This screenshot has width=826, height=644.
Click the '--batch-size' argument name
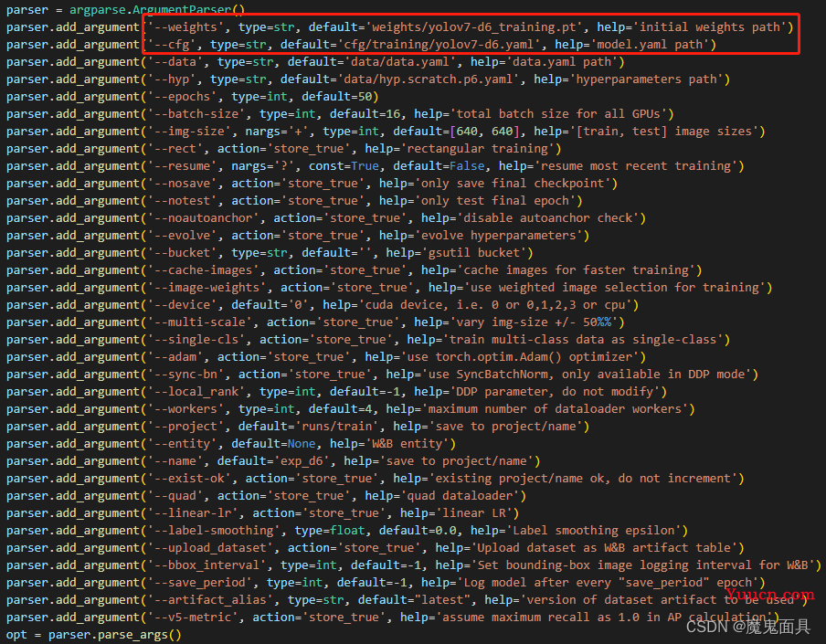tap(196, 114)
